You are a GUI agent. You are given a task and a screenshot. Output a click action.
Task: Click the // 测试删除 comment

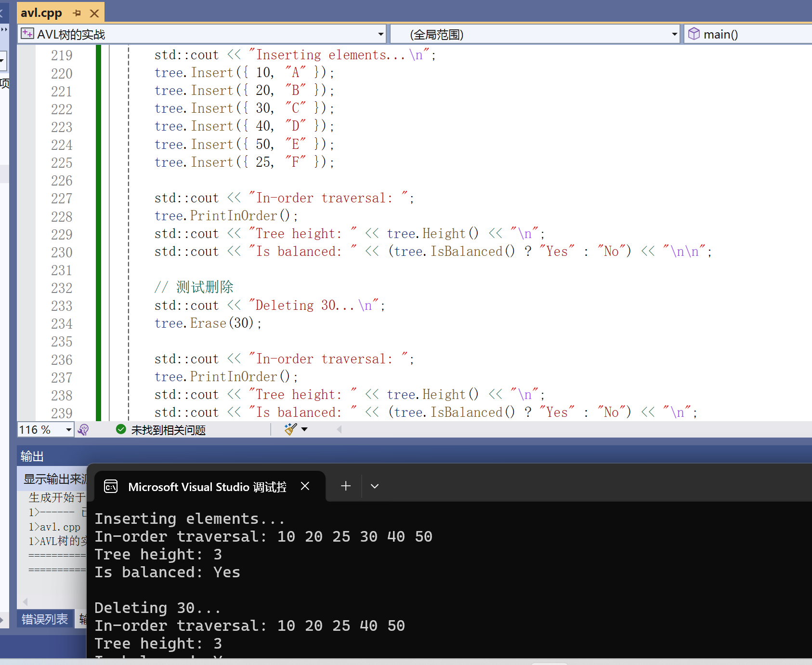(x=194, y=287)
